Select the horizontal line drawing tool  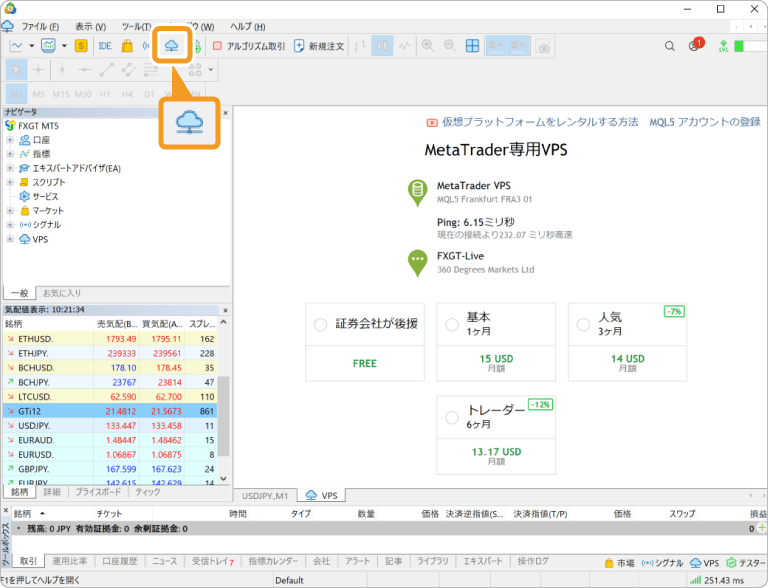click(x=84, y=70)
